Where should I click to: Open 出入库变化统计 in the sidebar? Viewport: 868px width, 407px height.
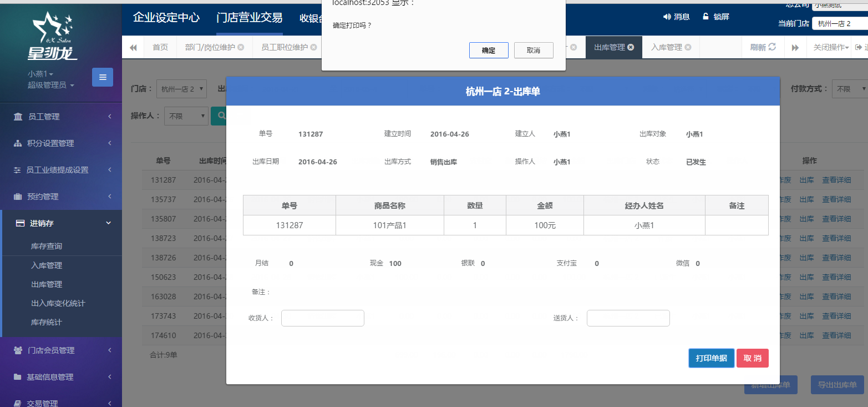(x=58, y=303)
